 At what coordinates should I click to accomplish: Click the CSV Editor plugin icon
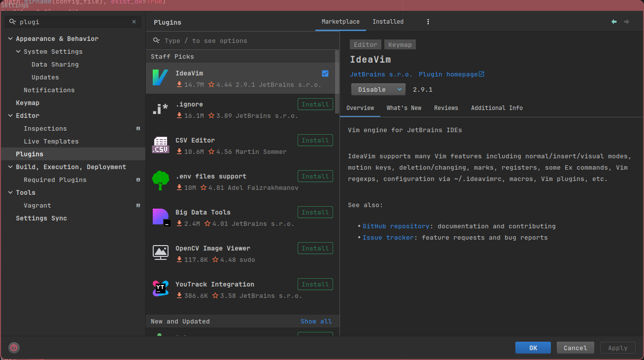coord(160,145)
